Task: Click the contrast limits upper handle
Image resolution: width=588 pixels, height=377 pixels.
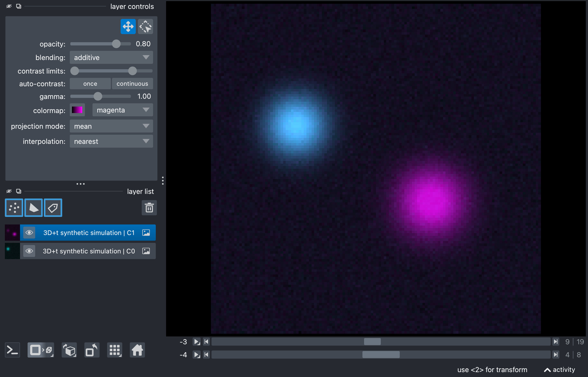Action: (133, 71)
